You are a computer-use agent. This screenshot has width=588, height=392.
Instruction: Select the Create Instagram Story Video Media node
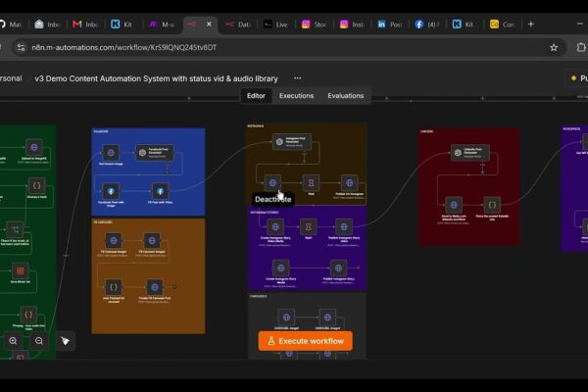[275, 227]
